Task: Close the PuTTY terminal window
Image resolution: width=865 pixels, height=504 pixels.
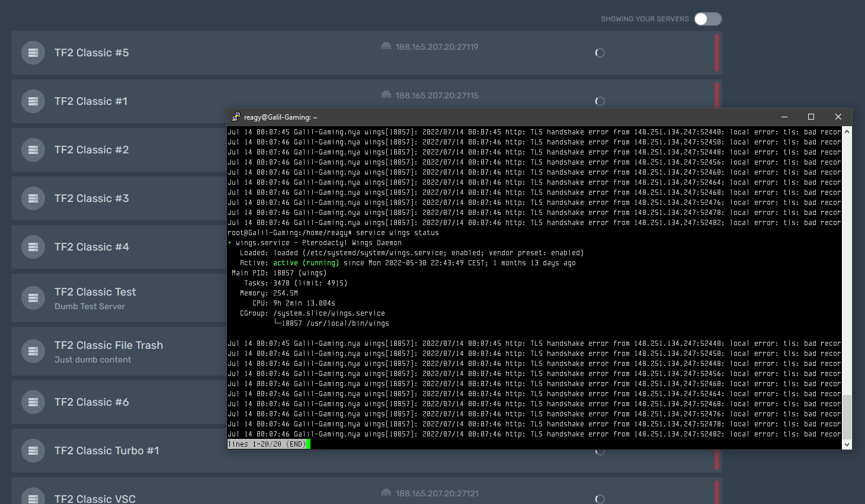Action: (x=838, y=117)
